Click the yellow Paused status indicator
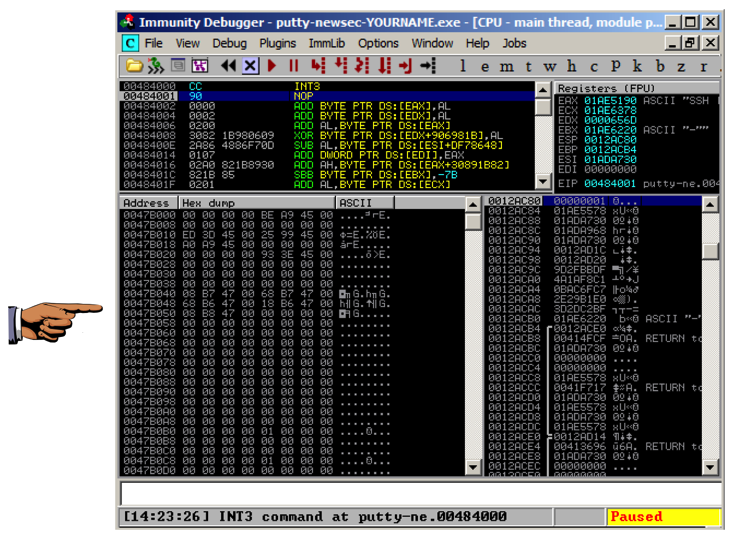732x539 pixels. (663, 517)
